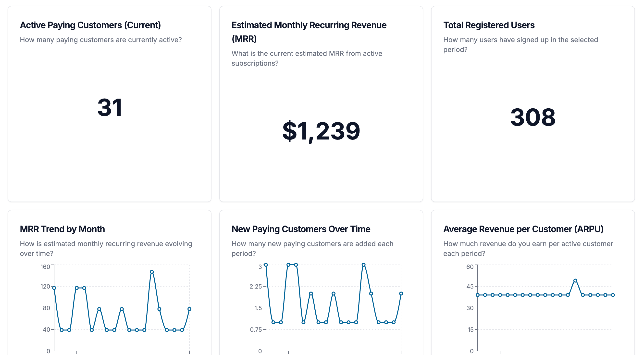Click the Average Revenue per Customer (ARPU) title
Viewport: 644px width, 355px height.
point(523,229)
